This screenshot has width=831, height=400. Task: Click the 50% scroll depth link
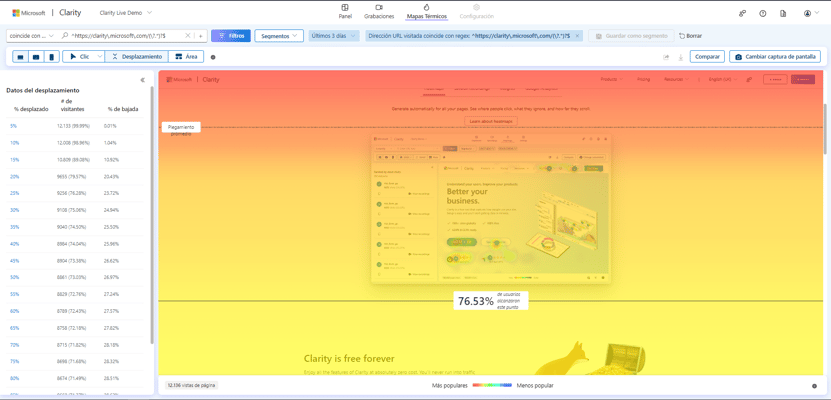[15, 277]
